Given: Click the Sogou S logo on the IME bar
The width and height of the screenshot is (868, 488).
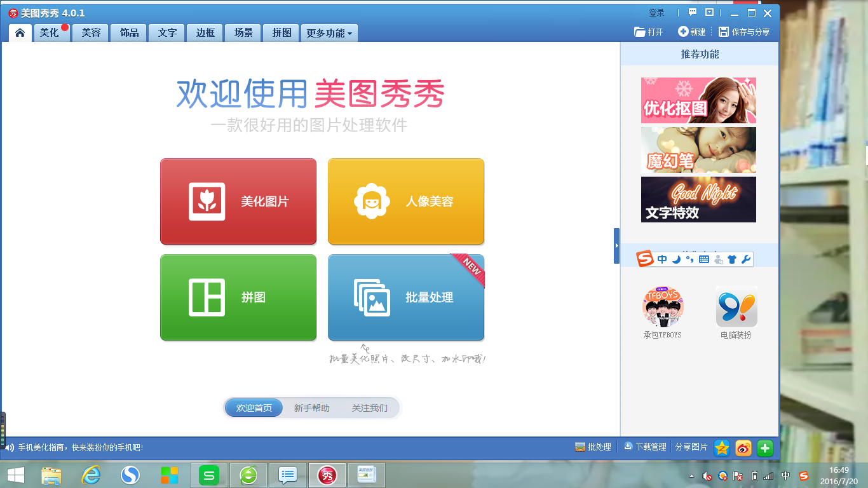Looking at the screenshot, I should tap(646, 259).
